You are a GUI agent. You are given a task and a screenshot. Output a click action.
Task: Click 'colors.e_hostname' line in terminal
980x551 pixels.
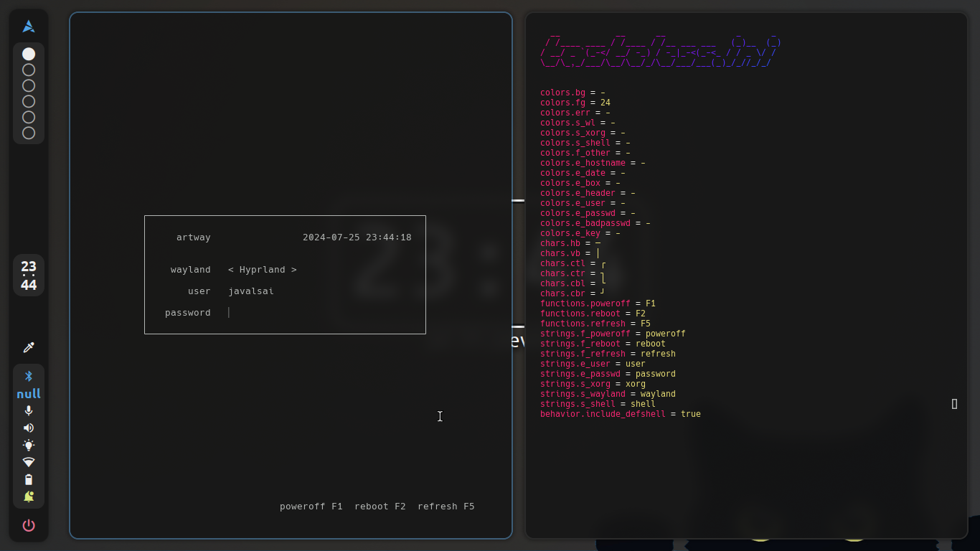(593, 163)
